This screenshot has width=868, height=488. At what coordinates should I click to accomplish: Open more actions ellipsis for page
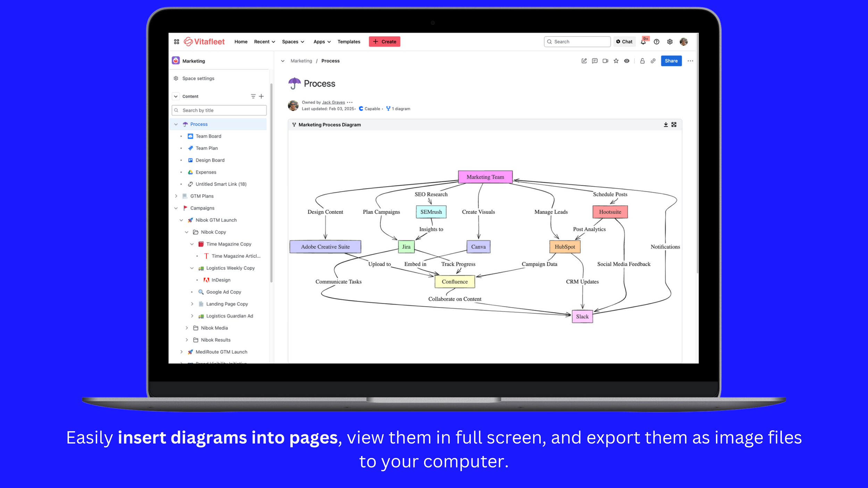[690, 61]
